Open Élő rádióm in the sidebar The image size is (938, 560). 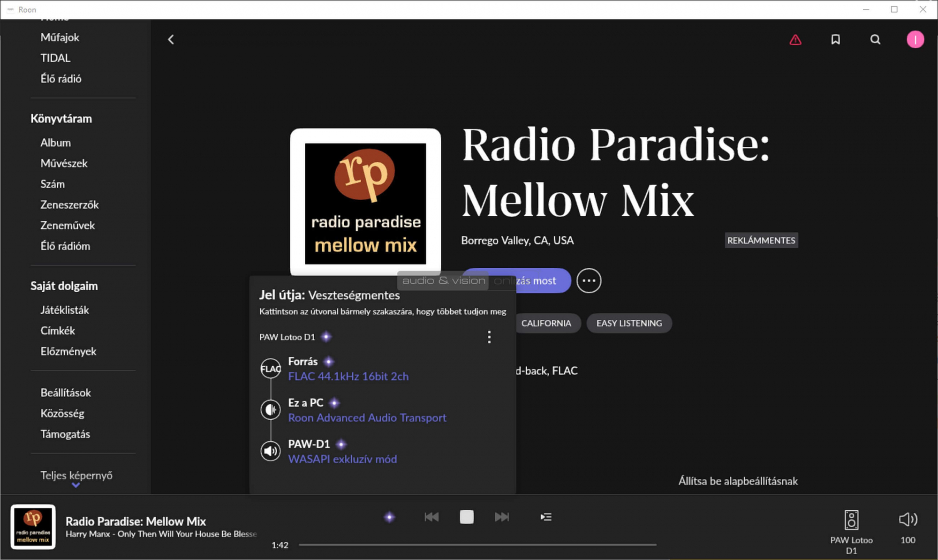pos(65,246)
